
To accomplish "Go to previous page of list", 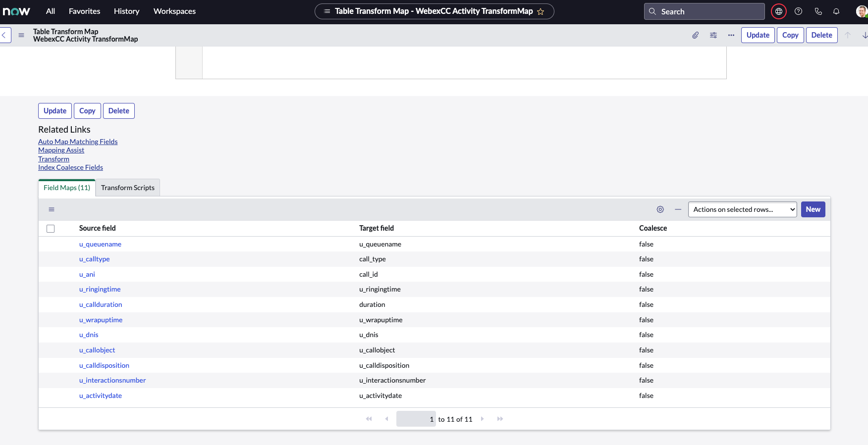I will 386,419.
